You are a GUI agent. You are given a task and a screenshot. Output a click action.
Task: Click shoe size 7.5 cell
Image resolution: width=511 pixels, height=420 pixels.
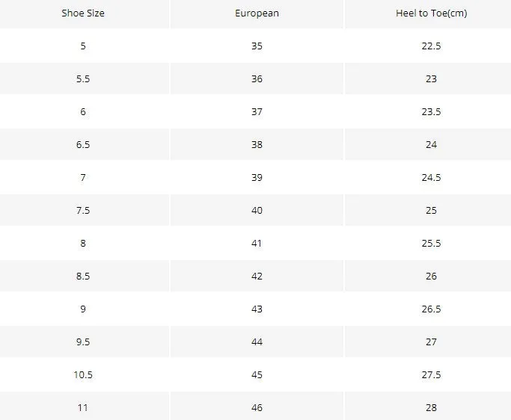(x=83, y=210)
